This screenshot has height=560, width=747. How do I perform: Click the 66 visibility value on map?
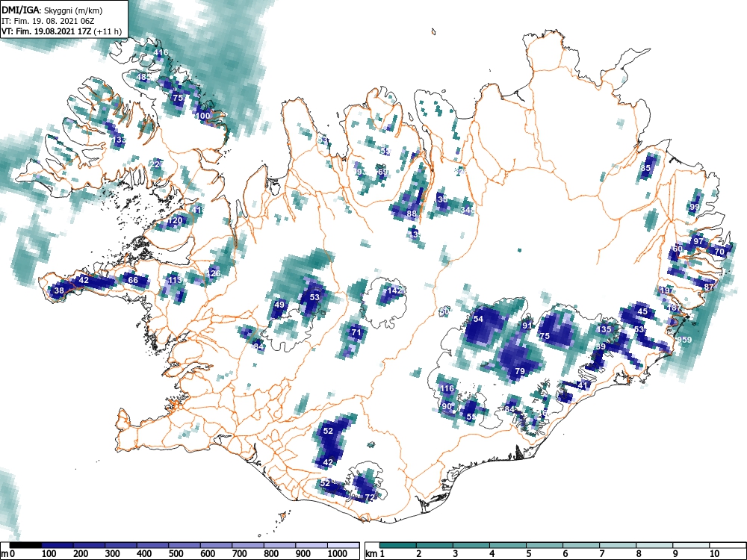point(133,280)
